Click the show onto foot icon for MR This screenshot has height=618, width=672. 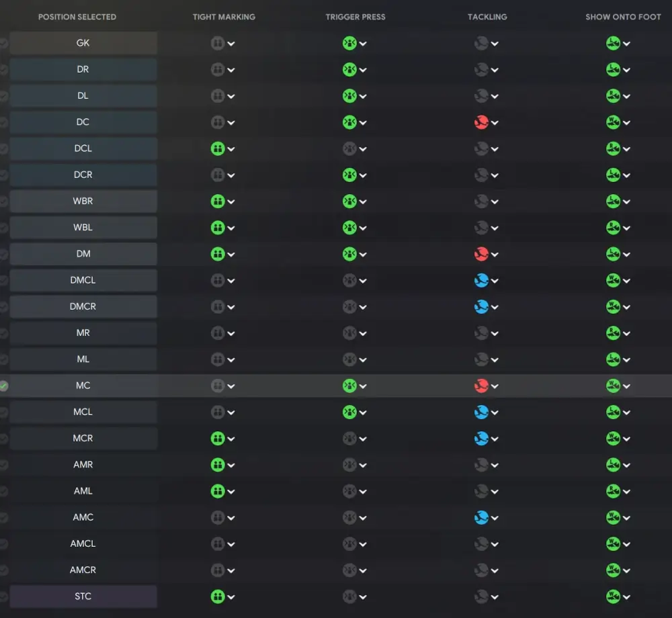(613, 333)
